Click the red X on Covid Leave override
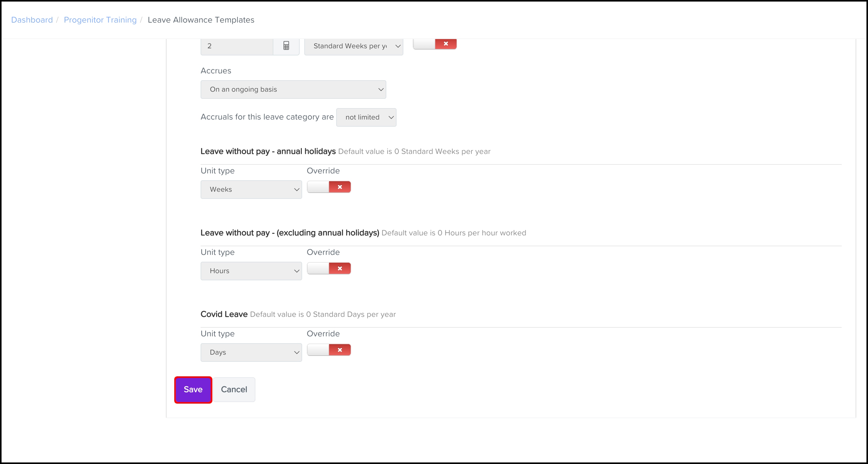Screen dimensions: 868x464 pyautogui.click(x=340, y=350)
